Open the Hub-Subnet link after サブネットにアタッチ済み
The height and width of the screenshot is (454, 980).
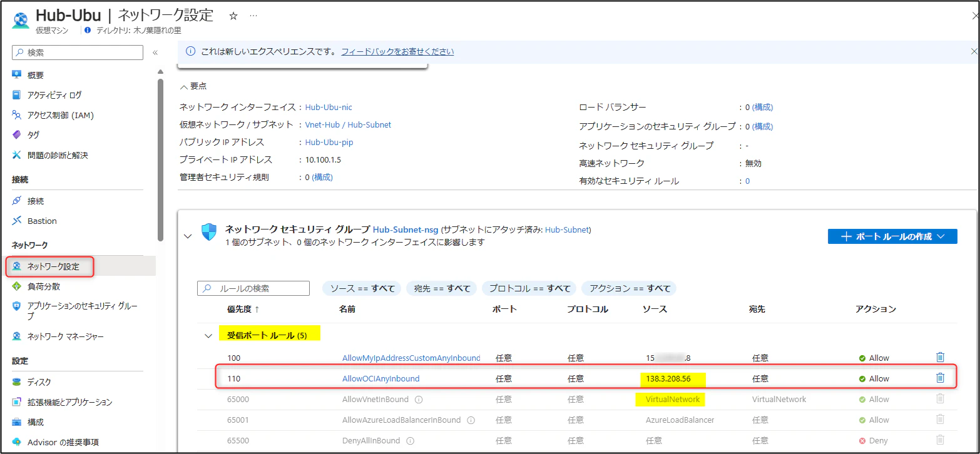(567, 230)
